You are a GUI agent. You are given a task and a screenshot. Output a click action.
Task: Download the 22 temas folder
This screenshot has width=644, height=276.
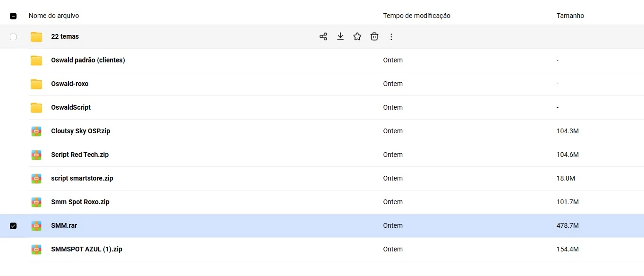[340, 36]
